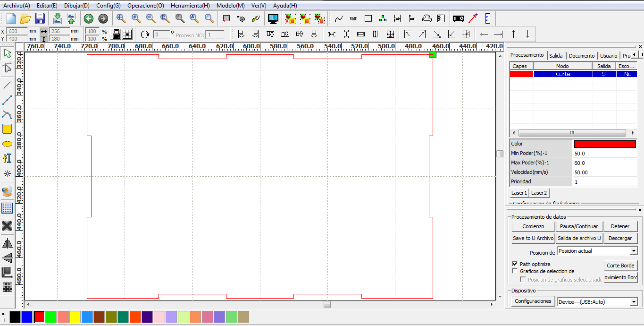
Task: Click the Max Poder value 60.0
Action: click(x=605, y=163)
